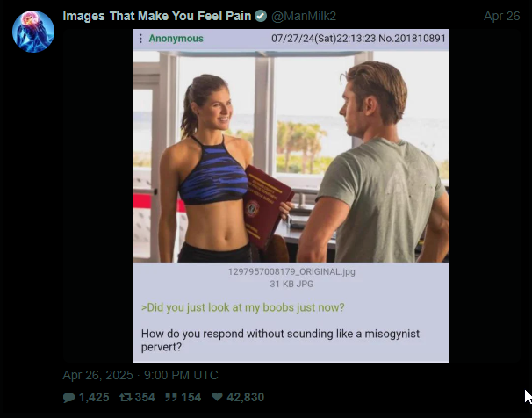Click the heart likes icon
Screen dimensions: 532x418
[x=217, y=397]
